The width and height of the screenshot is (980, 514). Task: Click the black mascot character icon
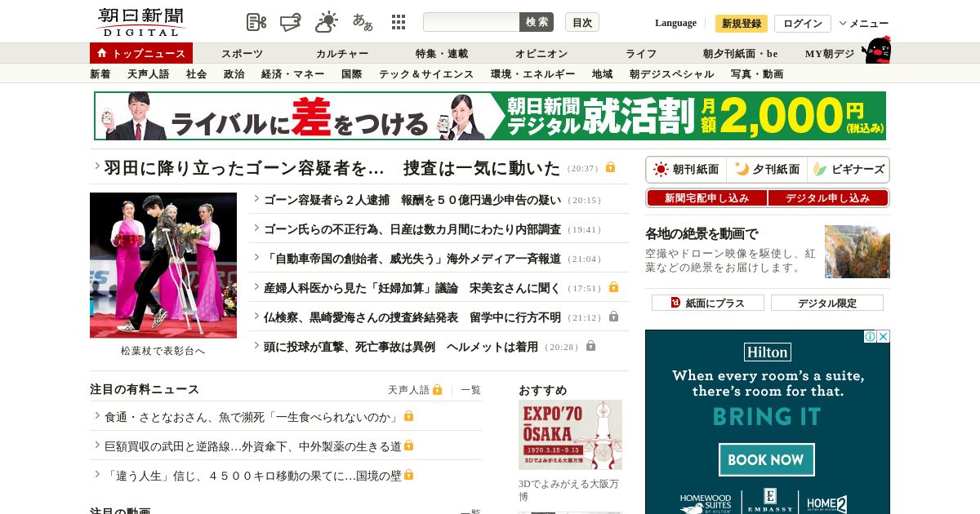pyautogui.click(x=876, y=51)
